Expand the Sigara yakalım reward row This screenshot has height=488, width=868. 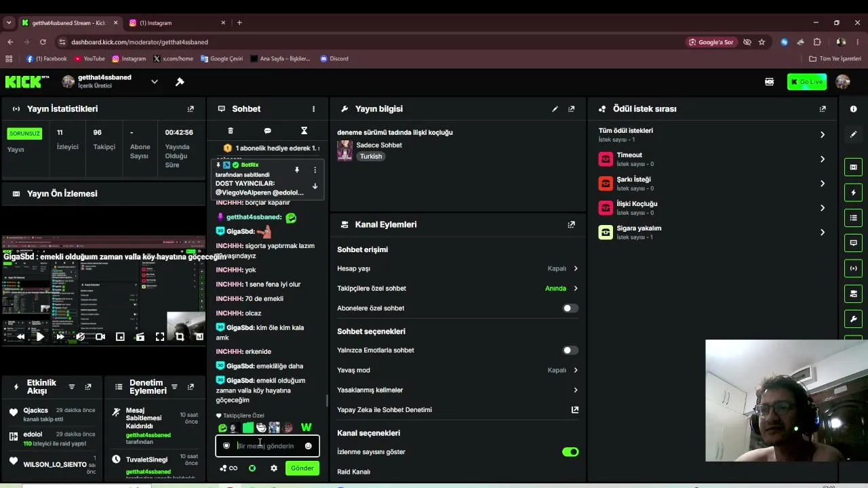[x=823, y=232]
